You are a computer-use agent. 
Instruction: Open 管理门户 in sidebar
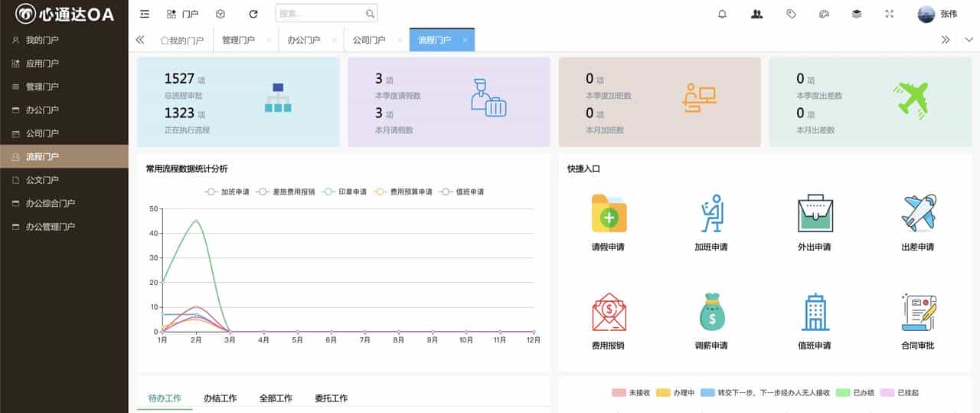(64, 87)
